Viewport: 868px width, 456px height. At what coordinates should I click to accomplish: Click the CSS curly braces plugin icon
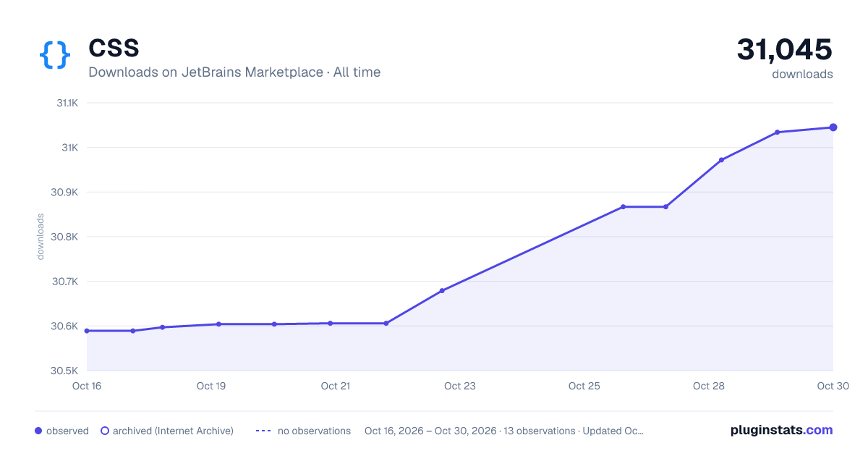pyautogui.click(x=55, y=55)
